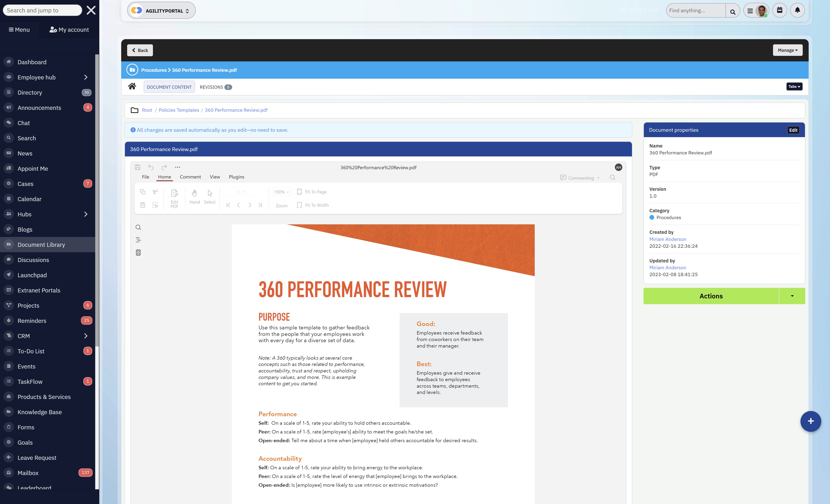The width and height of the screenshot is (830, 504).
Task: Open the Policies Templates breadcrumb link
Action: coord(179,110)
